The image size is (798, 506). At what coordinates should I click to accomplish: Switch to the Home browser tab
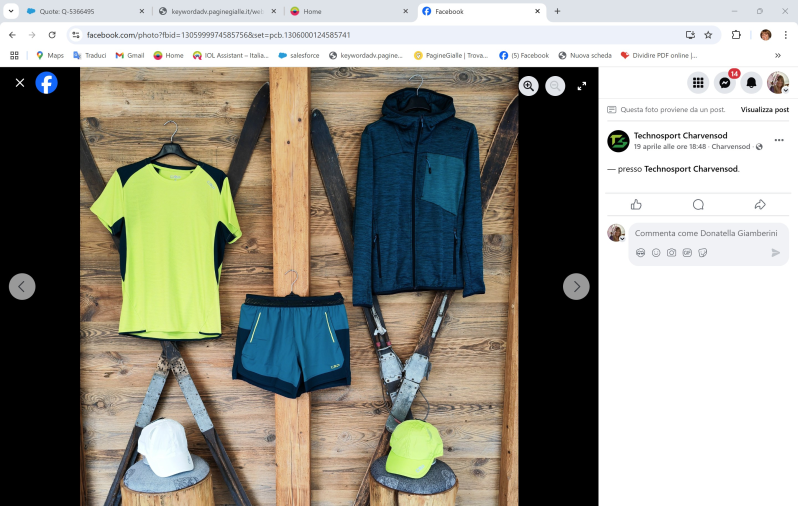click(x=349, y=11)
